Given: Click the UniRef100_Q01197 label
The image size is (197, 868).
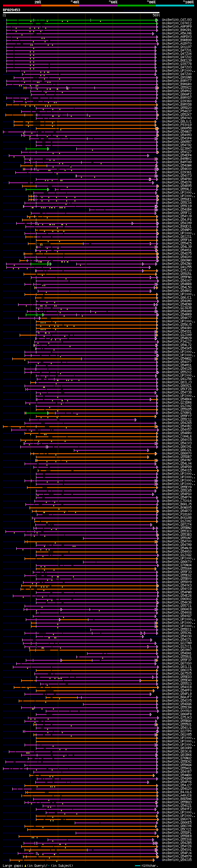Looking at the screenshot, I should coord(177,47).
